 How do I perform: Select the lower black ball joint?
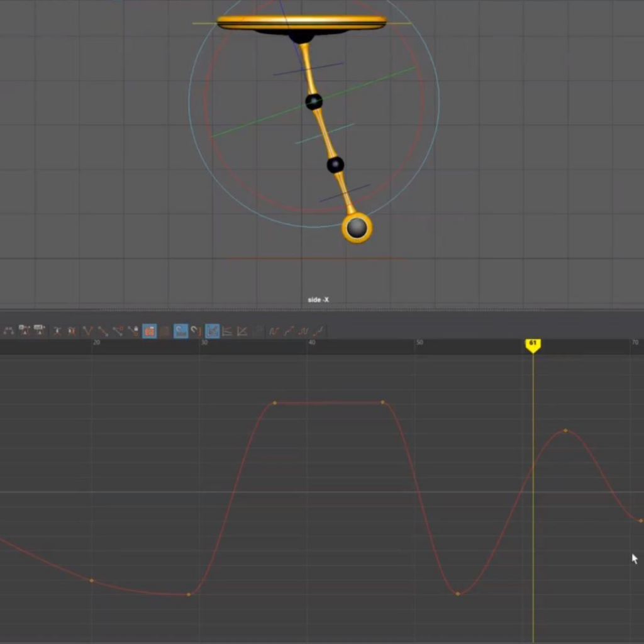click(335, 165)
